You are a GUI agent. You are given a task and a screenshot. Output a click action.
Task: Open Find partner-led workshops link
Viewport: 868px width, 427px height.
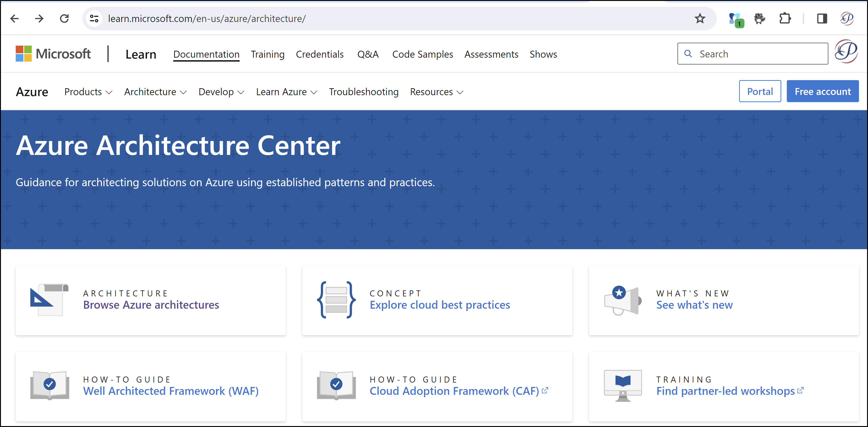[725, 391]
